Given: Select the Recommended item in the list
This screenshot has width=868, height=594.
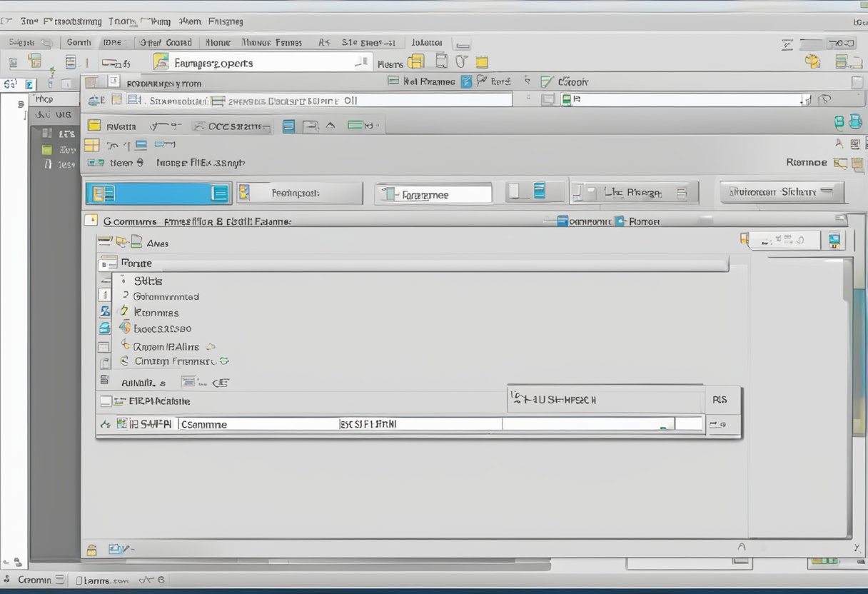Looking at the screenshot, I should pos(164,296).
